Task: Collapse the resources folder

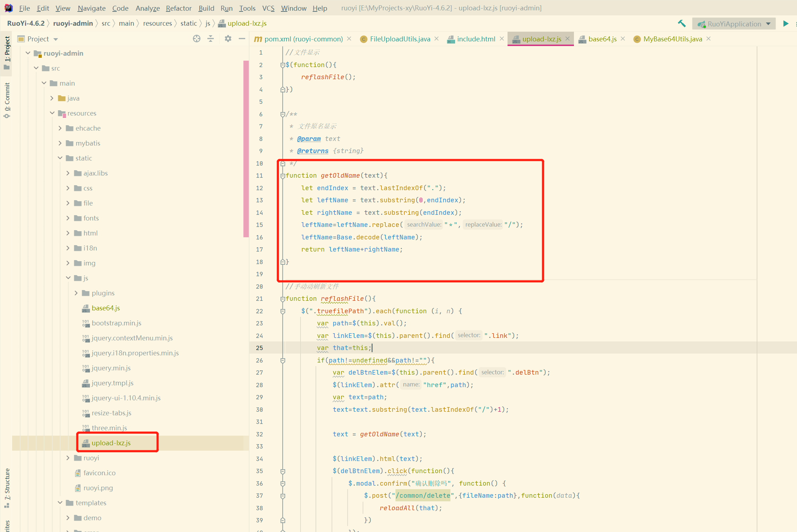Action: [x=52, y=113]
